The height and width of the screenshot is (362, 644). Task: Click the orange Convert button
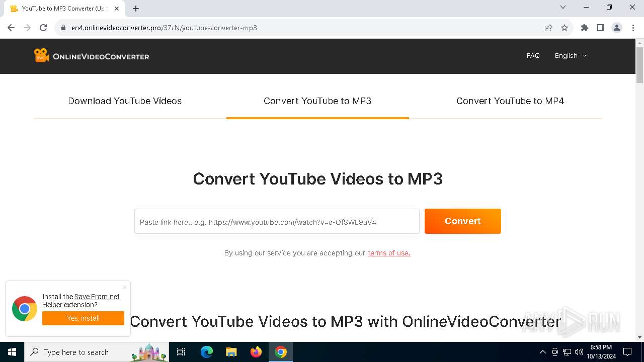pos(463,221)
